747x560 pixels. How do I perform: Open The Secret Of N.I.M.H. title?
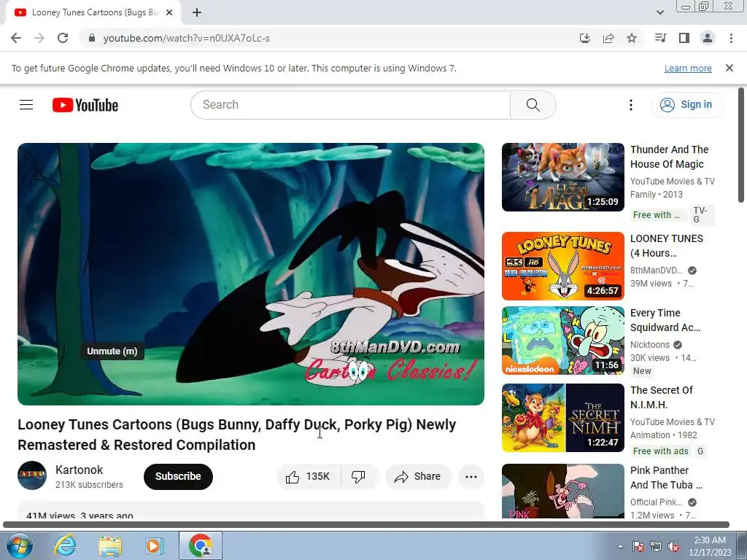pos(661,397)
